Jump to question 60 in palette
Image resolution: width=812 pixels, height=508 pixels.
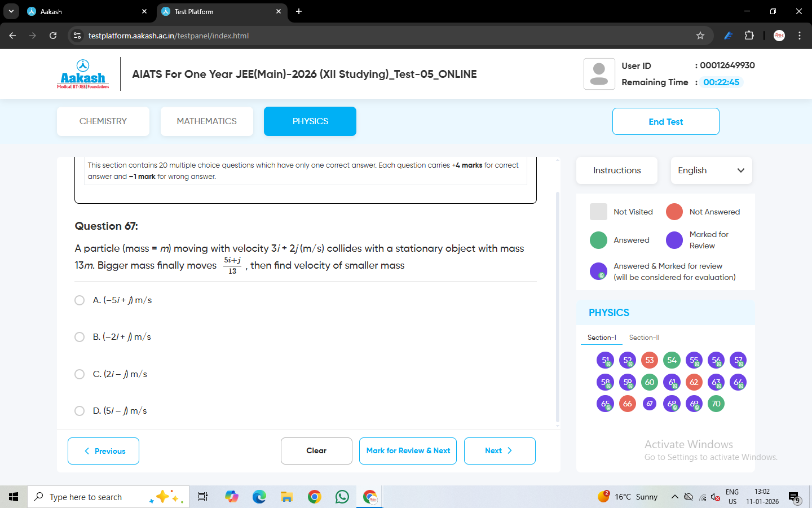click(650, 382)
